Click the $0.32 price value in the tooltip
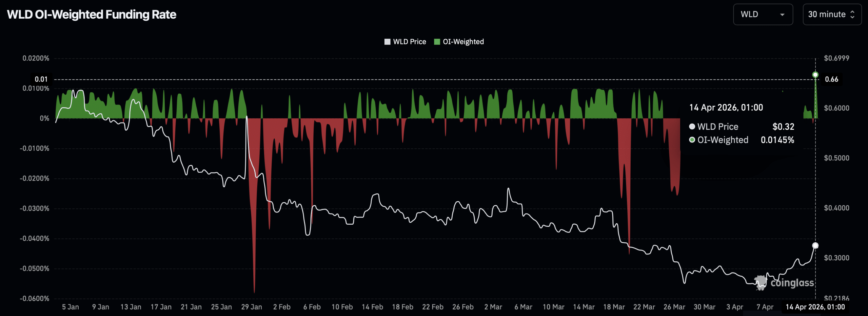868x316 pixels. tap(783, 127)
